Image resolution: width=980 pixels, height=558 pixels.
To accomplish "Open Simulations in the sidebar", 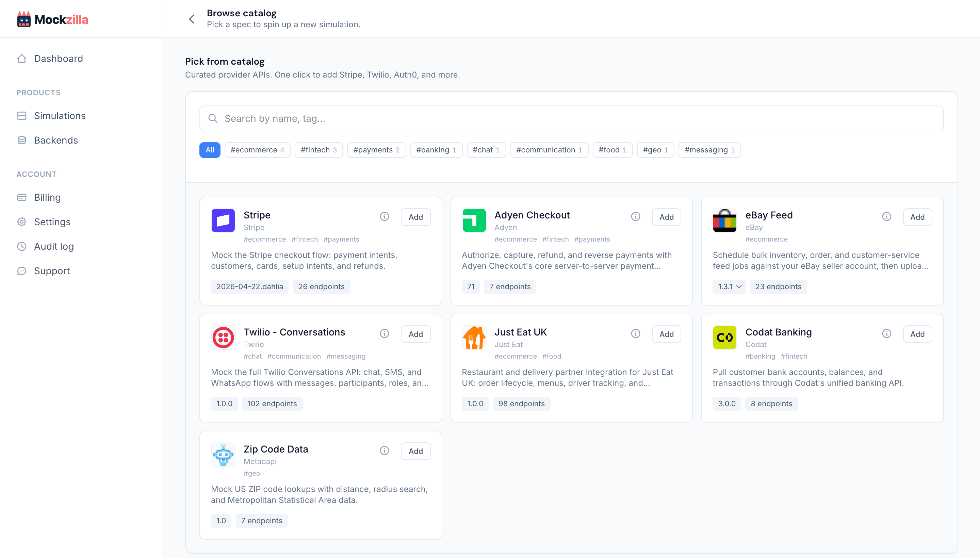I will (51, 115).
